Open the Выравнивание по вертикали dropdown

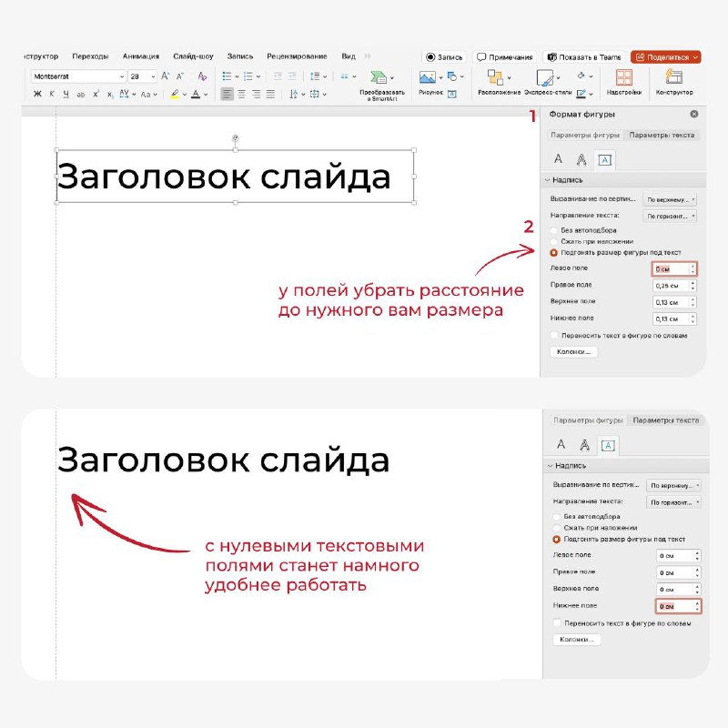click(x=670, y=199)
